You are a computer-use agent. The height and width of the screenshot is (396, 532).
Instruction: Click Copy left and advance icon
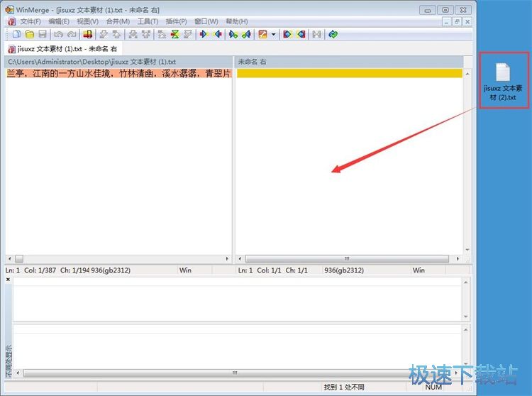point(247,34)
